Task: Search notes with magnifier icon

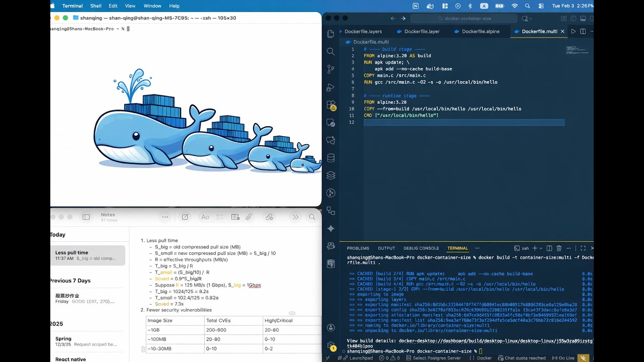Action: pyautogui.click(x=312, y=217)
